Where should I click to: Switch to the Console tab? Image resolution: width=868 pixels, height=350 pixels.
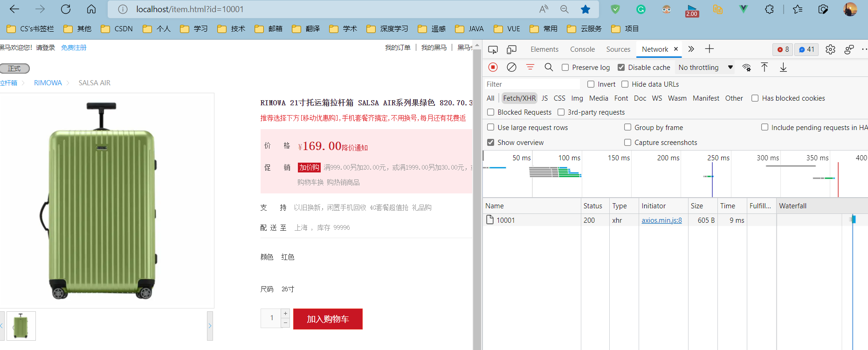[x=582, y=49]
